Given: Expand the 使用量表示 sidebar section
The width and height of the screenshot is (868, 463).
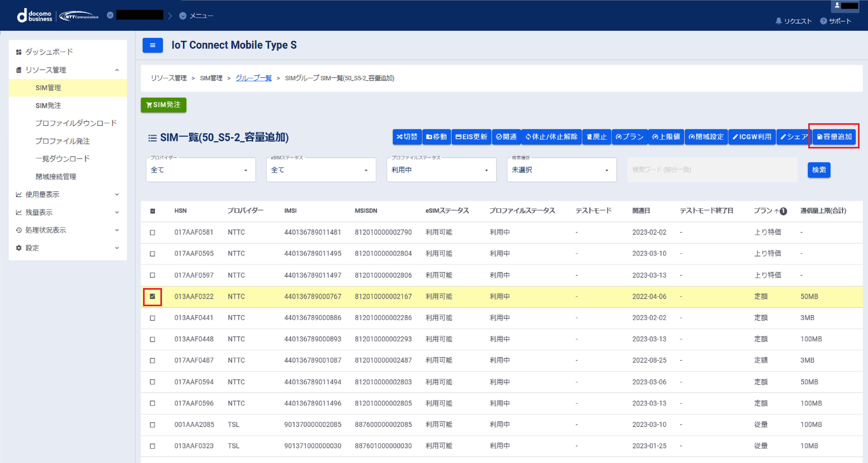Looking at the screenshot, I should pyautogui.click(x=67, y=194).
